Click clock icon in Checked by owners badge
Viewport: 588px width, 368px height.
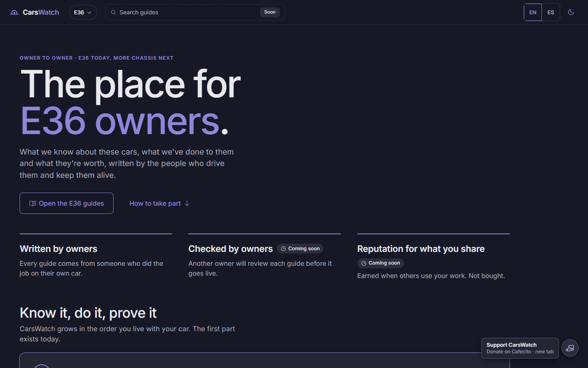(283, 249)
